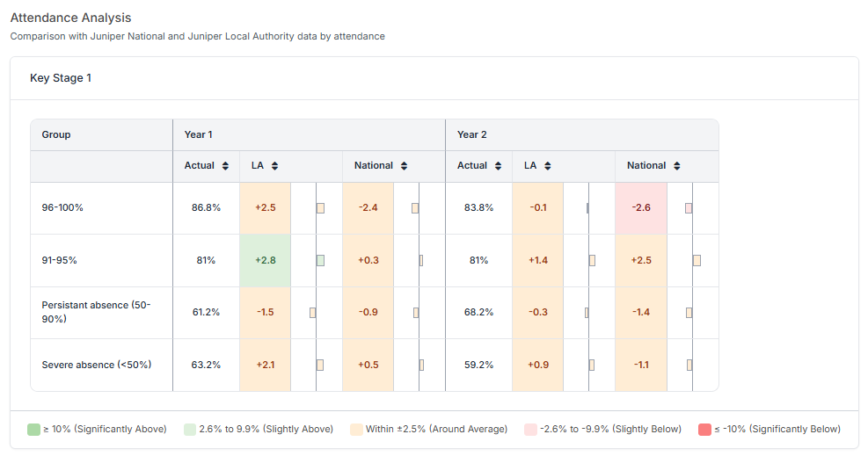Viewport: 868px width, 456px height.
Task: Select the Persistant absence (50-90%) row
Action: point(96,312)
